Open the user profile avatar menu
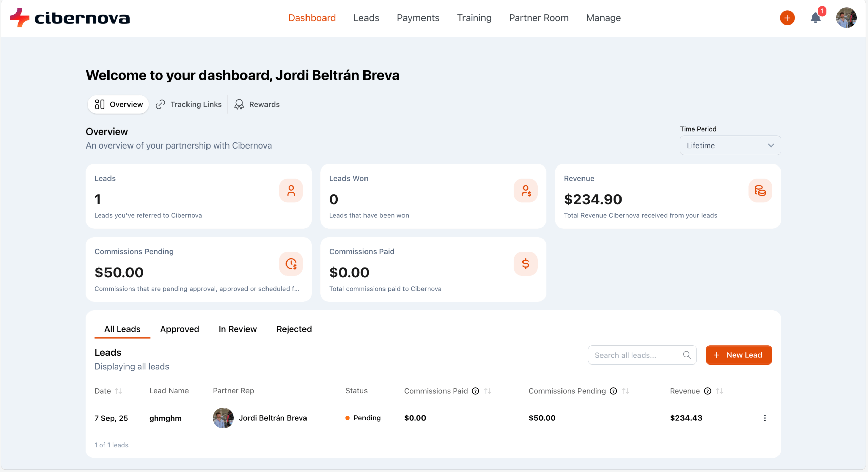Viewport: 868px width, 472px height. 846,18
